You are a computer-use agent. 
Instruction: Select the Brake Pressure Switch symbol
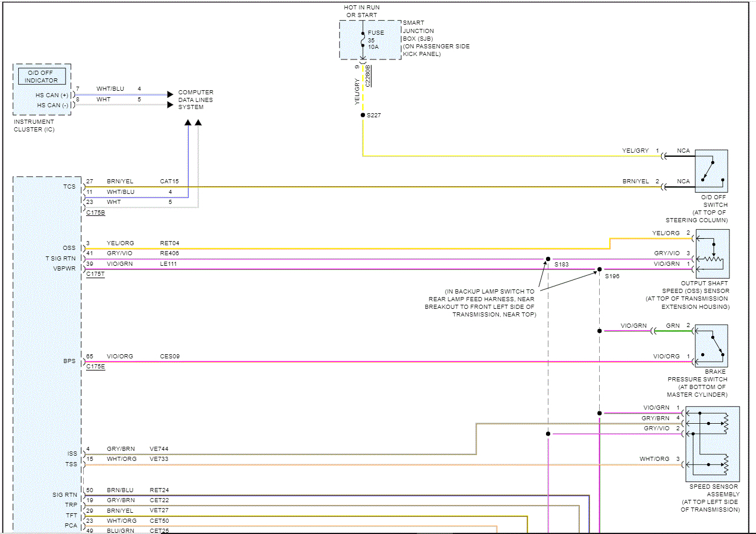711,345
